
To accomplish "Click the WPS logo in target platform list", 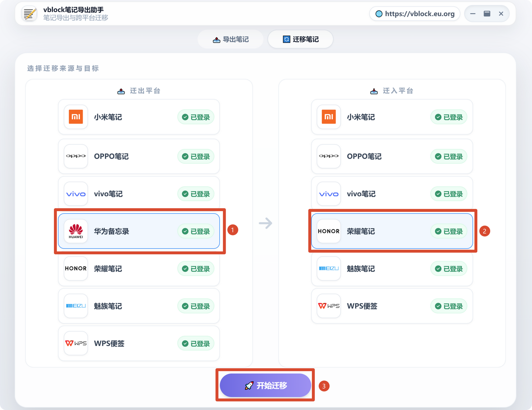I will point(329,306).
